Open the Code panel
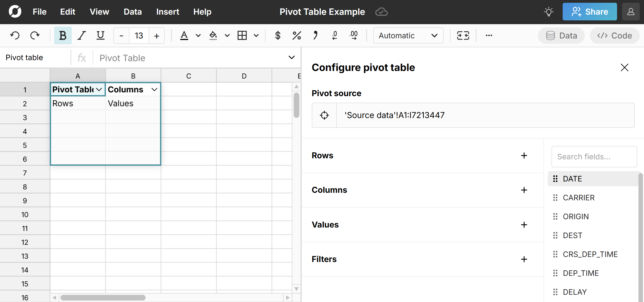Viewport: 644px width, 302px height. [x=614, y=35]
